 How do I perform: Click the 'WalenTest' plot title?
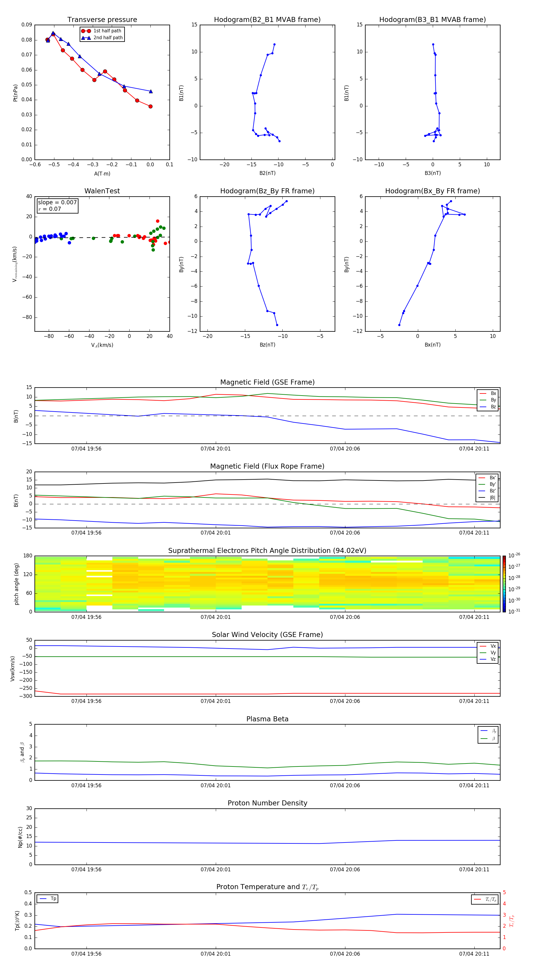[102, 191]
